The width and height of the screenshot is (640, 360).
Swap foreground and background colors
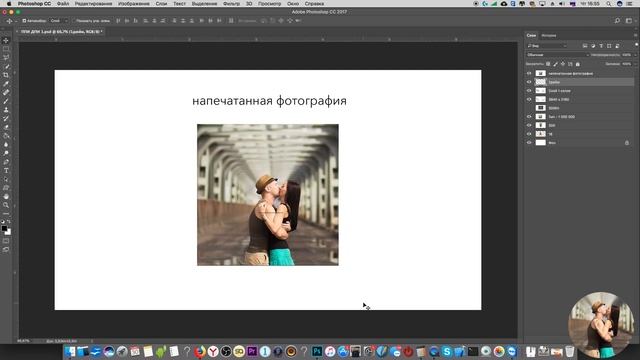[x=9, y=222]
